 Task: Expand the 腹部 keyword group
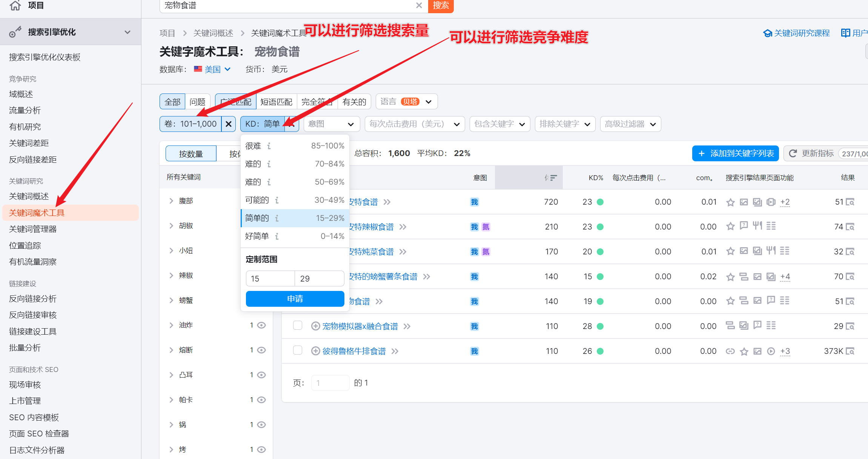(x=171, y=201)
